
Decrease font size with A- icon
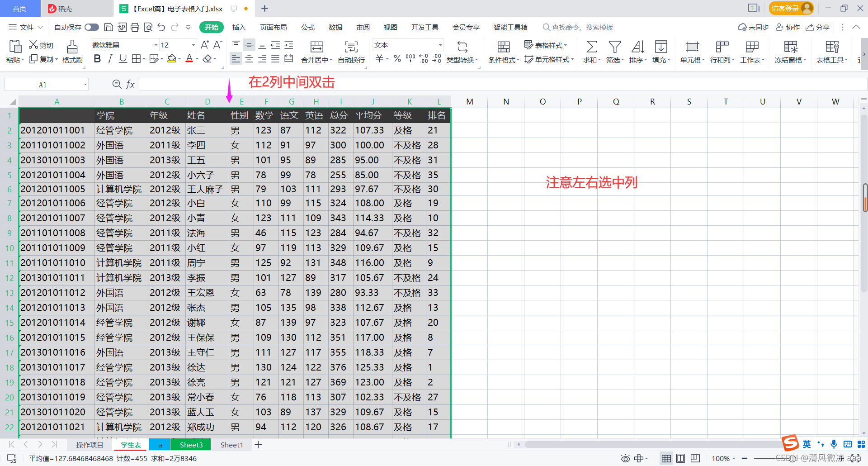[x=218, y=45]
